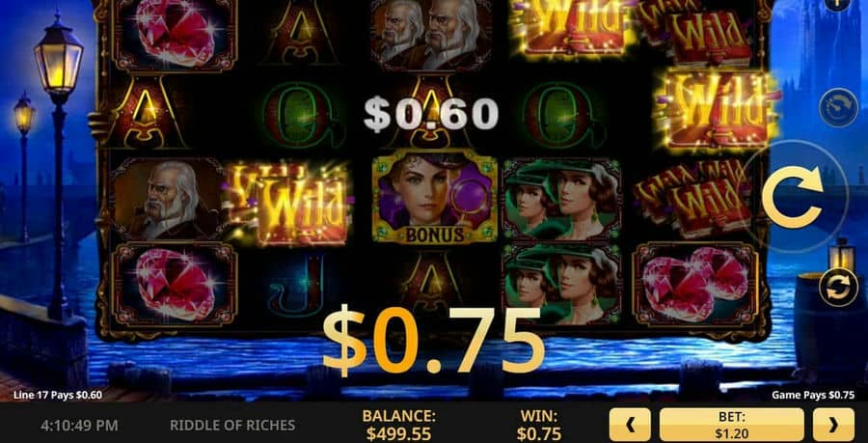This screenshot has height=443, width=868.
Task: Click the large $0.75 win total
Action: pos(433,340)
